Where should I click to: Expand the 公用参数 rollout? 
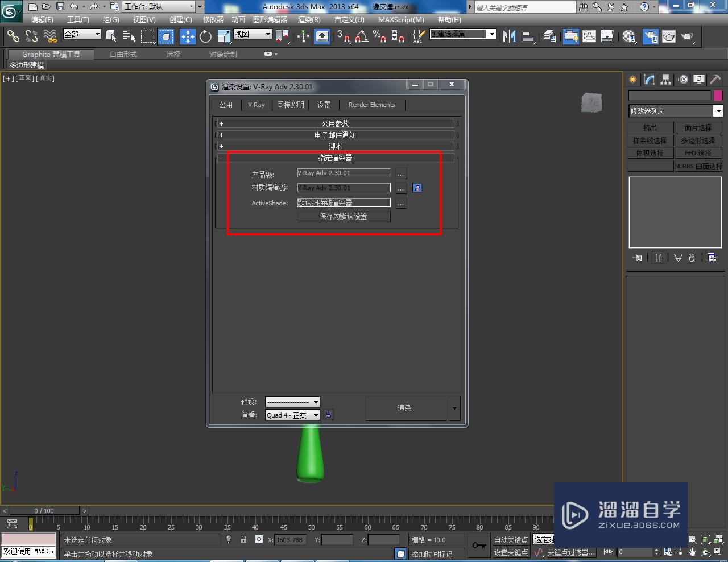pyautogui.click(x=337, y=123)
